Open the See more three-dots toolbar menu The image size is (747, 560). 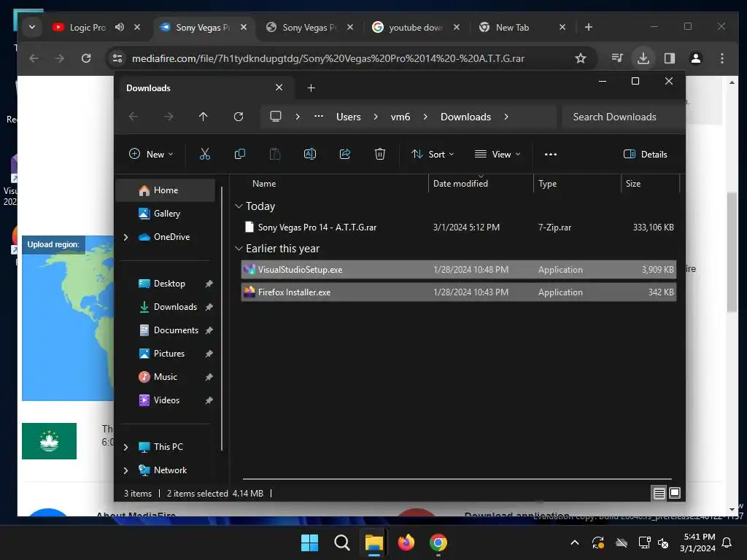click(551, 155)
